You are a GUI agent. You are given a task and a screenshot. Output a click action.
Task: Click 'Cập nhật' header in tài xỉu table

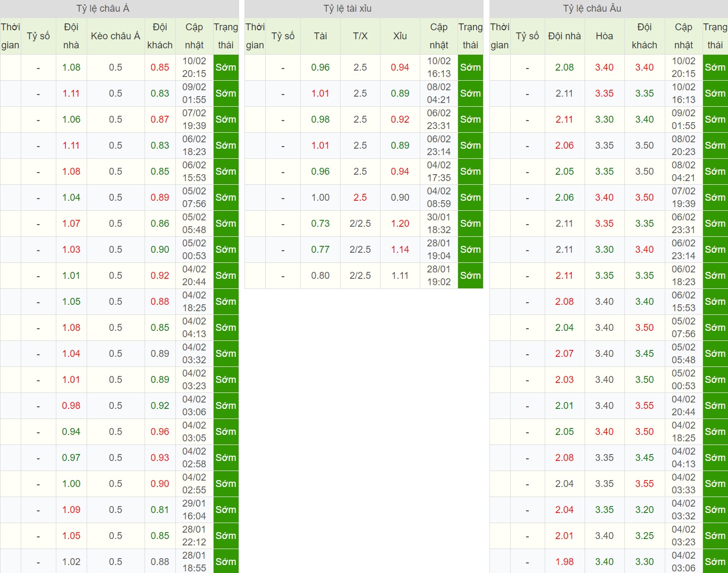(x=439, y=36)
